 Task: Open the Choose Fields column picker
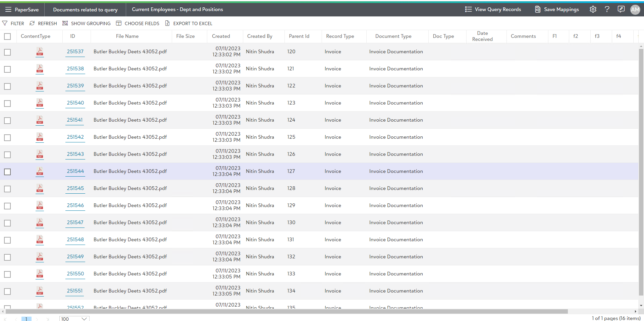[x=138, y=23]
